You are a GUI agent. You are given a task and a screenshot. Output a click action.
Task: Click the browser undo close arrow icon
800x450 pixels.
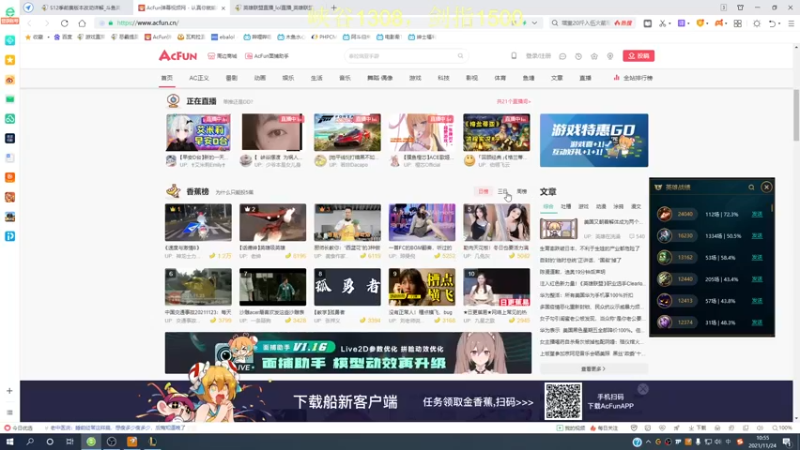tap(772, 23)
